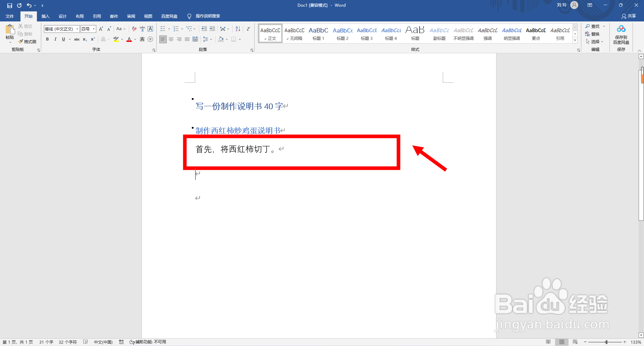
Task: Click Replace (替换) button
Action: (592, 34)
